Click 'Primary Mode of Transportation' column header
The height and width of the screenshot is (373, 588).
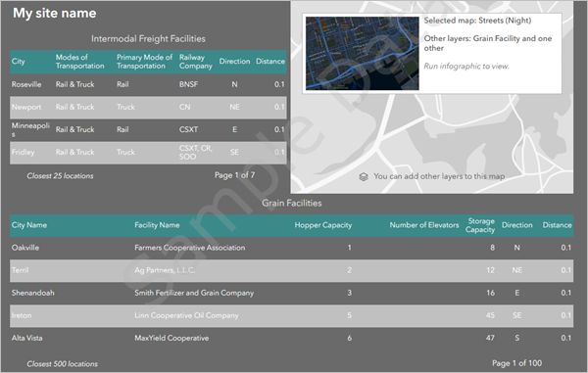tap(144, 62)
